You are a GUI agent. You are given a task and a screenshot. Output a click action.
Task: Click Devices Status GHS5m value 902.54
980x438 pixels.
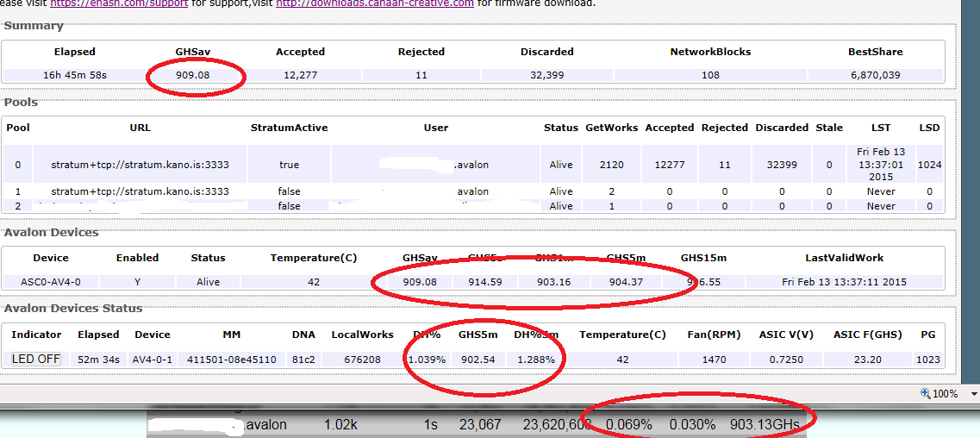point(478,360)
